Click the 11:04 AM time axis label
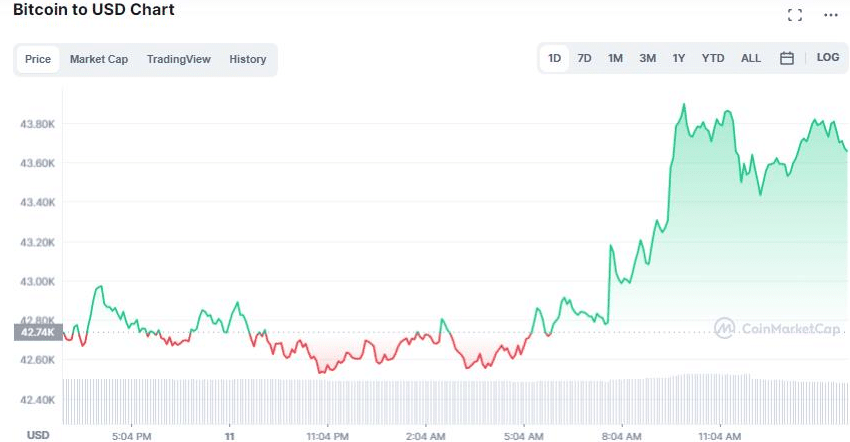Image resolution: width=850 pixels, height=442 pixels. point(719,436)
